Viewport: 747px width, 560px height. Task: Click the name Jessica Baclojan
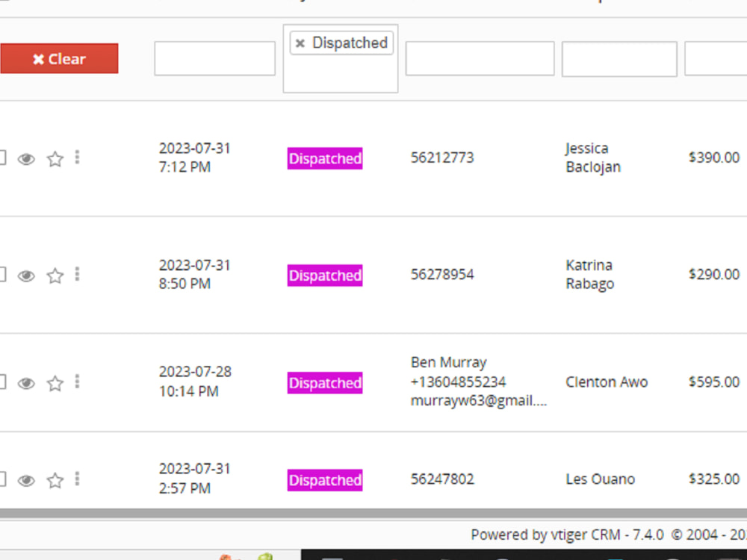tap(593, 158)
